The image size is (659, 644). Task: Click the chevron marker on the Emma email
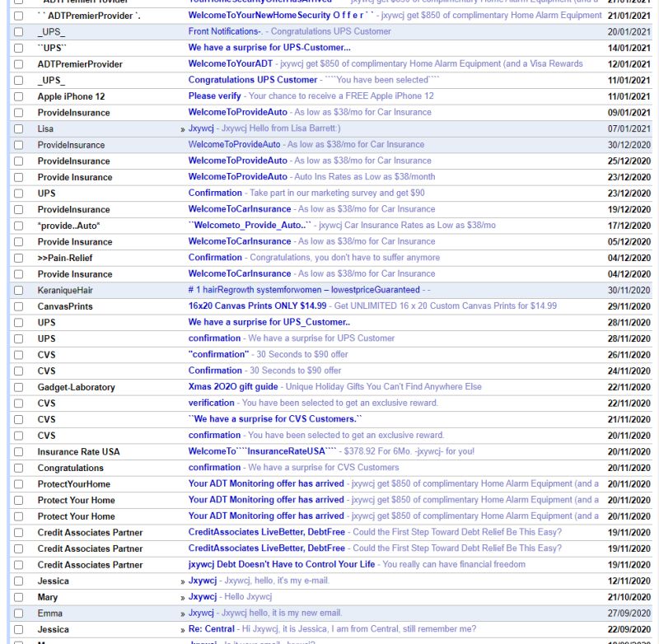point(182,614)
